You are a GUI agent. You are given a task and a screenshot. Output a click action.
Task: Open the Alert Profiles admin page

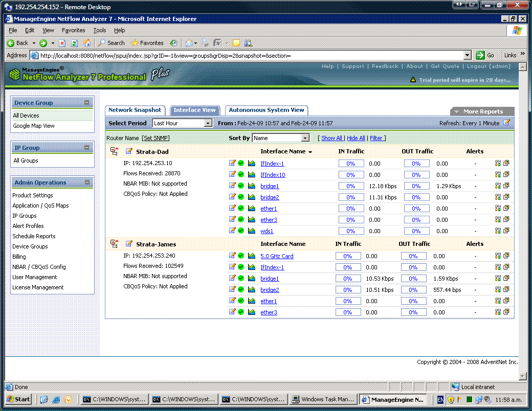28,226
